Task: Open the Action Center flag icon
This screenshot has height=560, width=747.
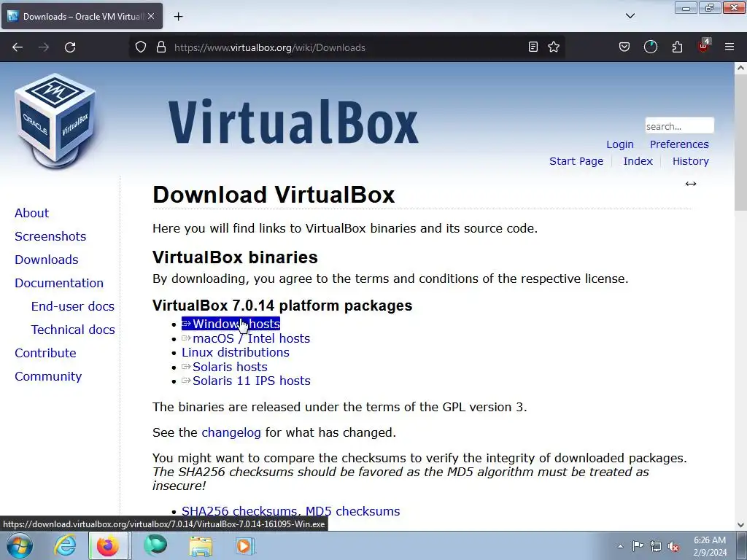Action: (x=638, y=545)
